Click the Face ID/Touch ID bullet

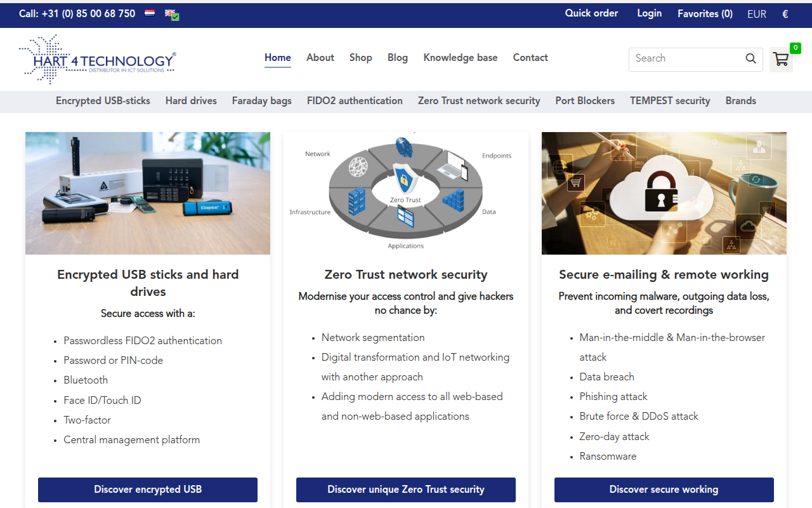coord(102,401)
